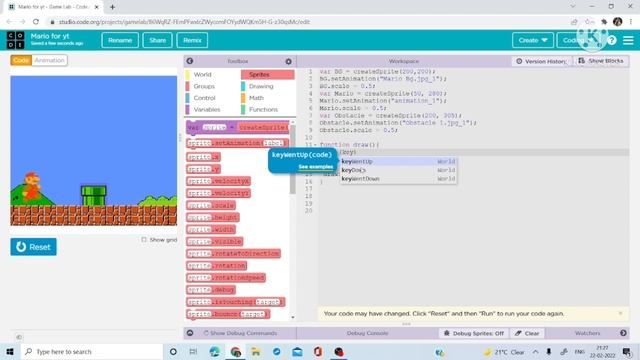Dismiss the code changed notification
This screenshot has height=360, width=640.
click(620, 313)
